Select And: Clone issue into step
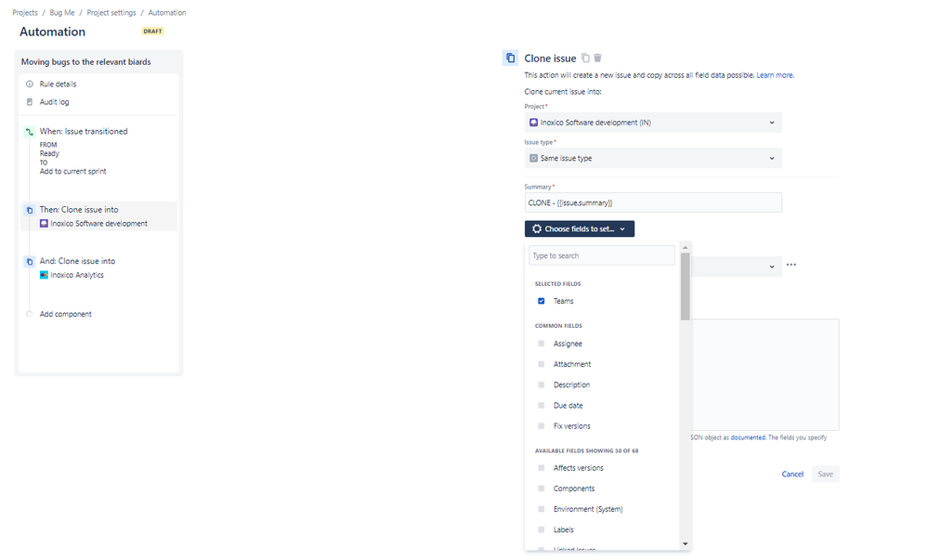Viewport: 928px width, 560px height. pyautogui.click(x=77, y=261)
